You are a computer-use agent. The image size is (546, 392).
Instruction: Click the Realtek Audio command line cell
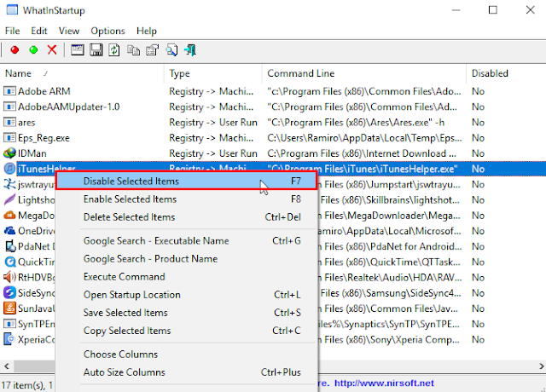click(x=390, y=278)
